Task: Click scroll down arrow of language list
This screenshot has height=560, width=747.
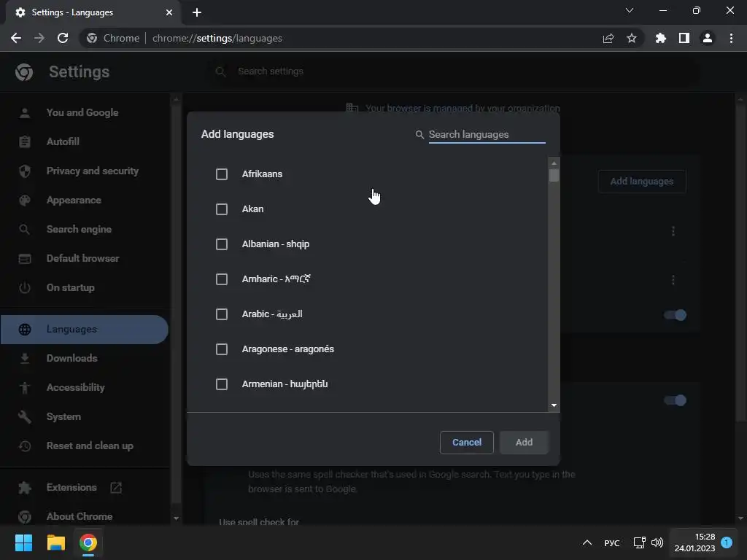Action: [554, 405]
